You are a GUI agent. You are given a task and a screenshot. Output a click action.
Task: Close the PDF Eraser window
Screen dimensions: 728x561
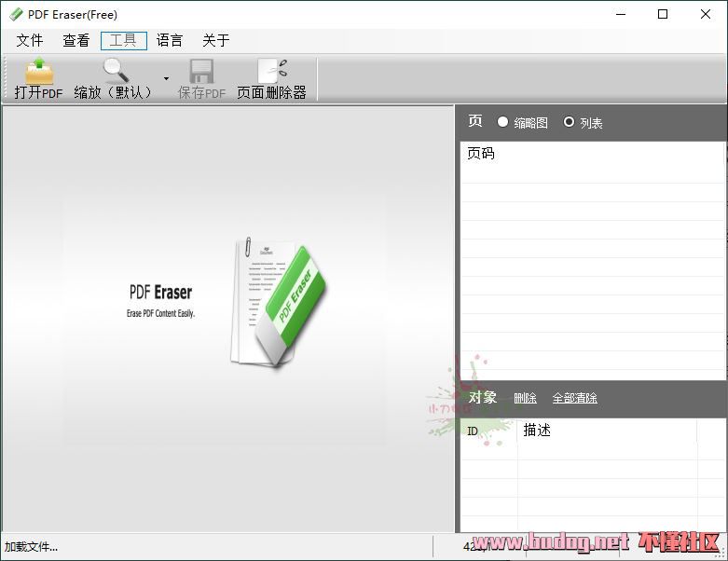pos(706,14)
